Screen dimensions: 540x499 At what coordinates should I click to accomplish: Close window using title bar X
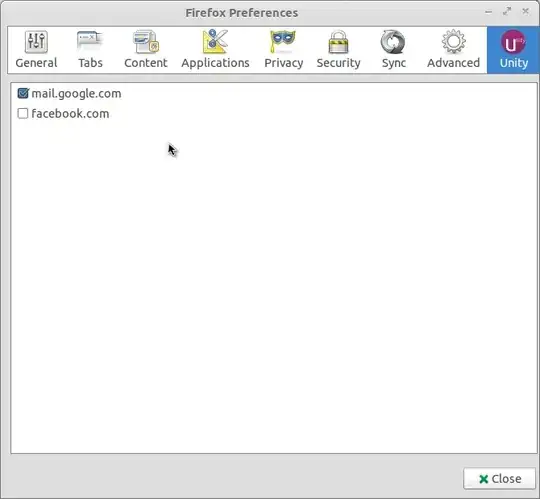pyautogui.click(x=525, y=11)
